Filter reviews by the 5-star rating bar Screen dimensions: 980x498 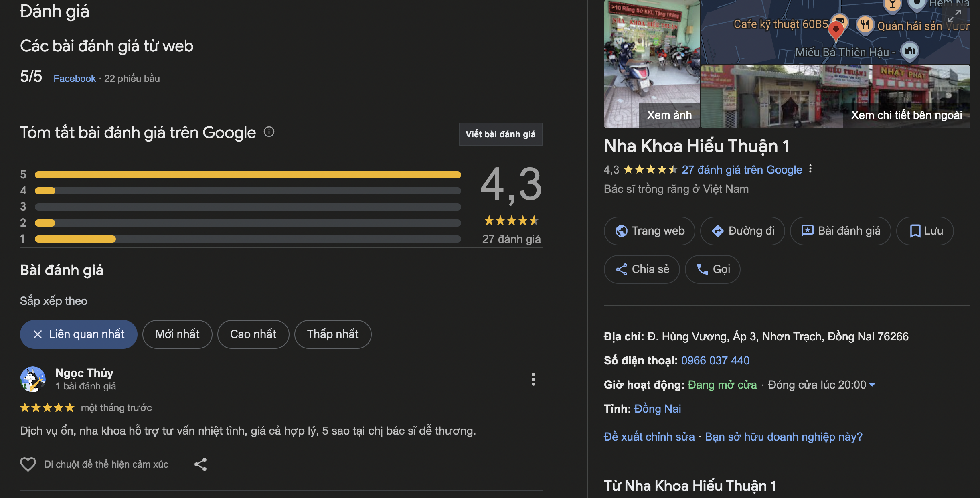point(248,175)
